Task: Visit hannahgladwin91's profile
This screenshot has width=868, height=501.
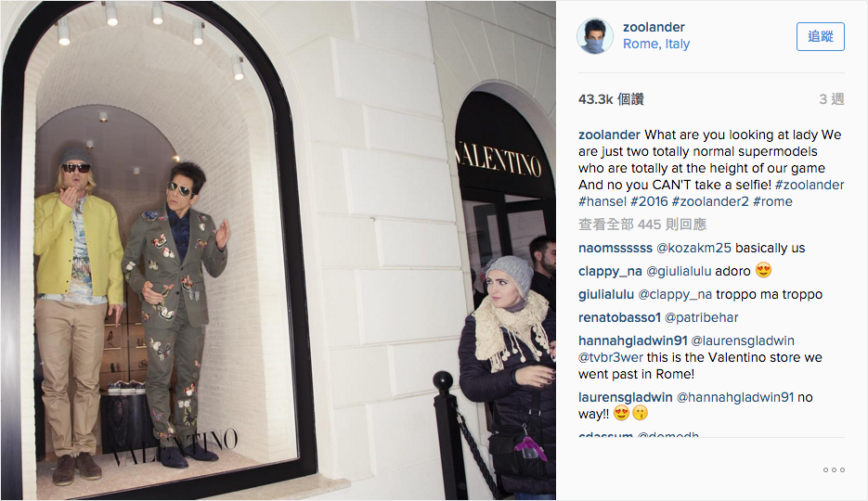Action: [x=633, y=340]
